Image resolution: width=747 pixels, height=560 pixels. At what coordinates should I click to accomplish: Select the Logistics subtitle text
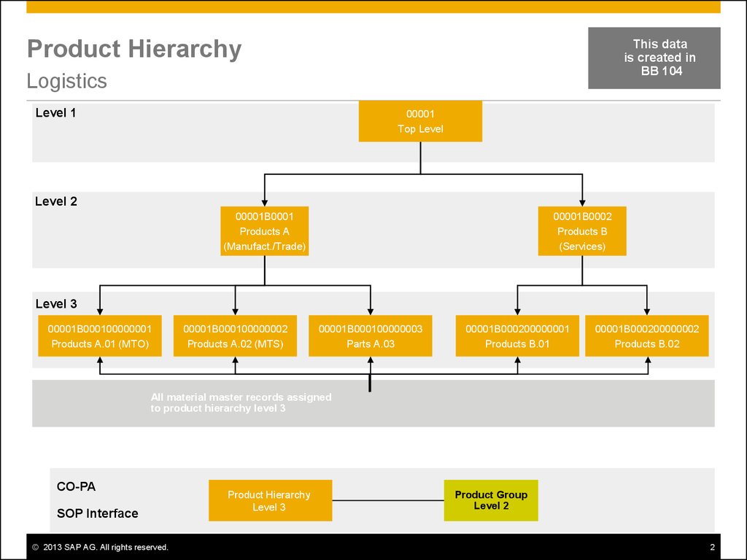click(x=66, y=81)
